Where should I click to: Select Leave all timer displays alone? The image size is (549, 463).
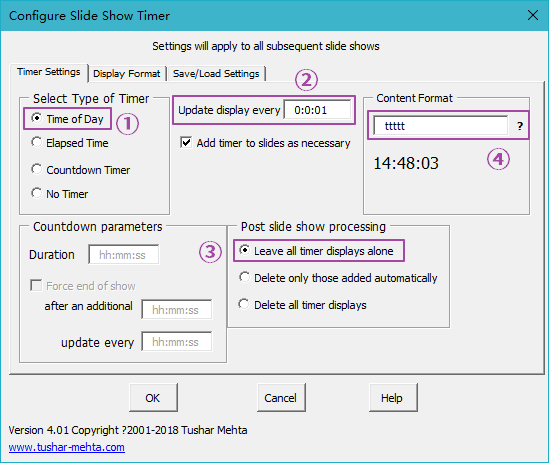(317, 251)
